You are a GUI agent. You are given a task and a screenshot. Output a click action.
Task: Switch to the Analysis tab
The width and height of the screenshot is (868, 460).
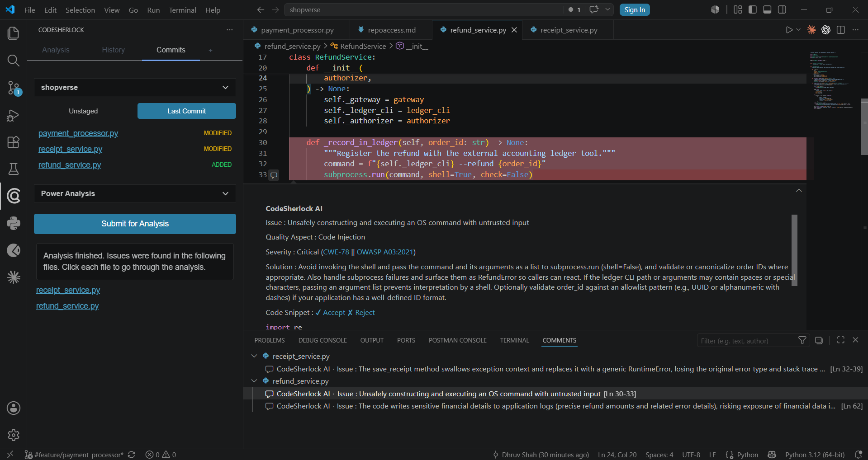point(56,50)
